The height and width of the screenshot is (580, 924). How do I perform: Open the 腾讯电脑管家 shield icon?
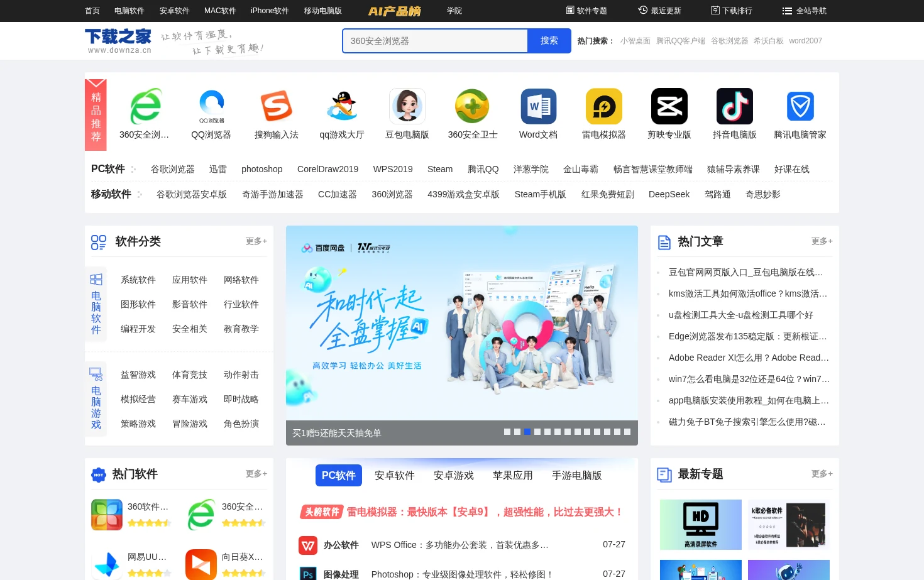click(800, 106)
